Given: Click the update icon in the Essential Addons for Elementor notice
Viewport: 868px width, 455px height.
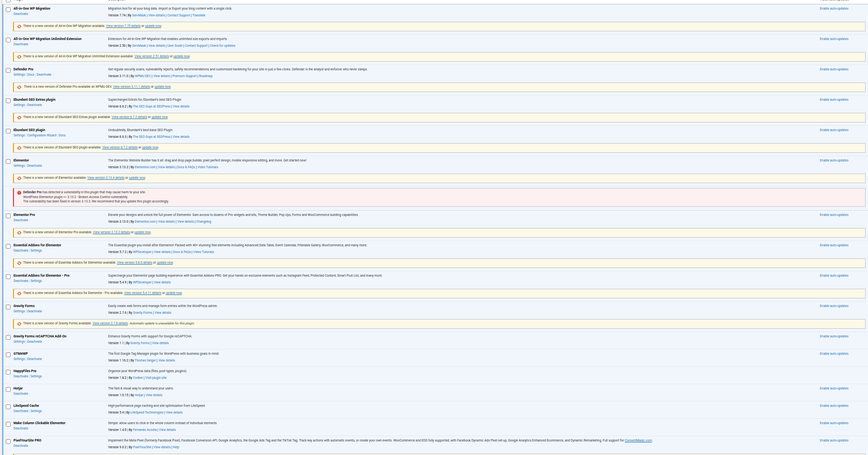Looking at the screenshot, I should [19, 263].
